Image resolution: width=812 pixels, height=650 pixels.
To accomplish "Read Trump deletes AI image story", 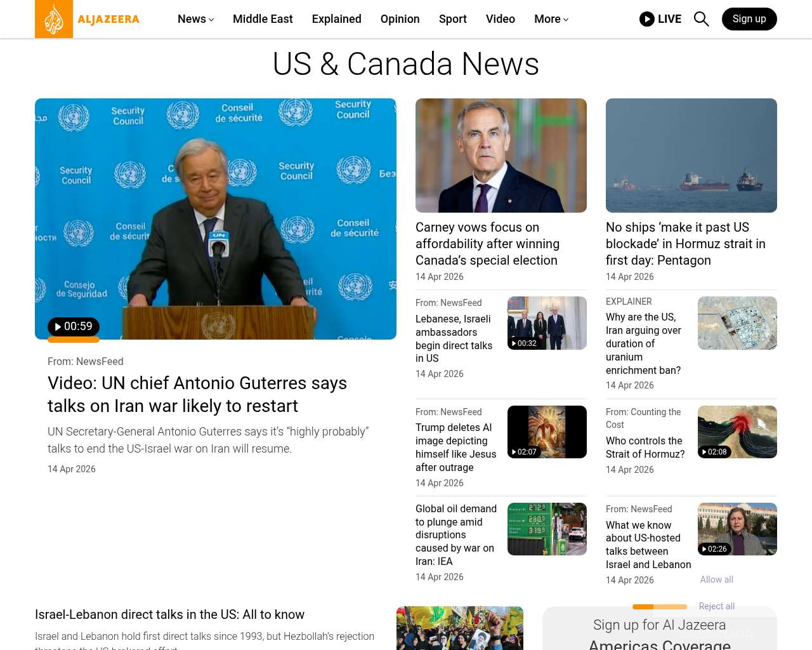I will pyautogui.click(x=456, y=448).
